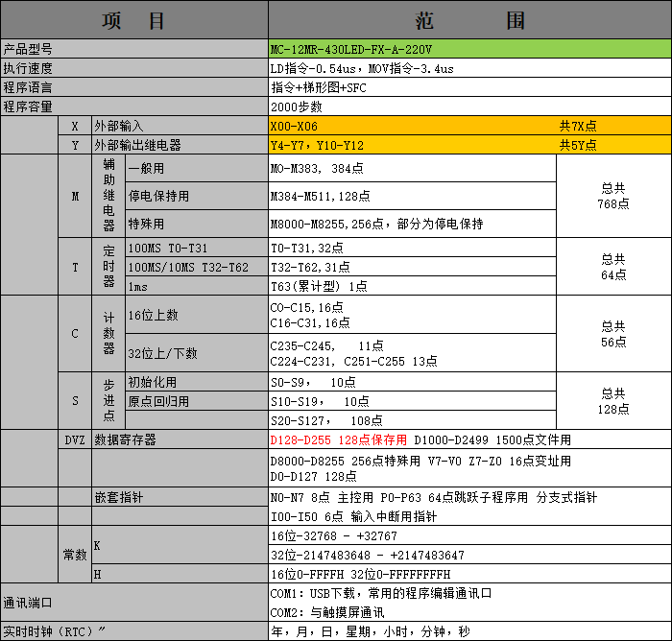The height and width of the screenshot is (641, 672).
Task: Select the 停电保持用 label cell
Action: point(197,196)
